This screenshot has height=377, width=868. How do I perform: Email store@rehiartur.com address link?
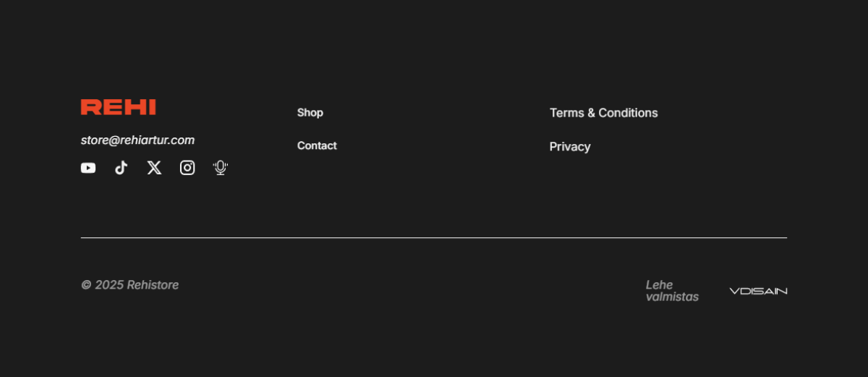point(137,140)
